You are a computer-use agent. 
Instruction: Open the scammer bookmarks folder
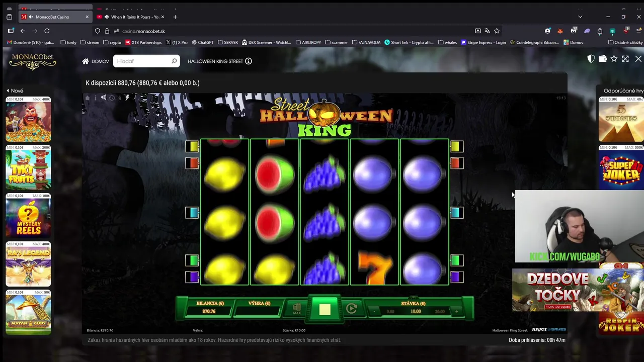[337, 42]
